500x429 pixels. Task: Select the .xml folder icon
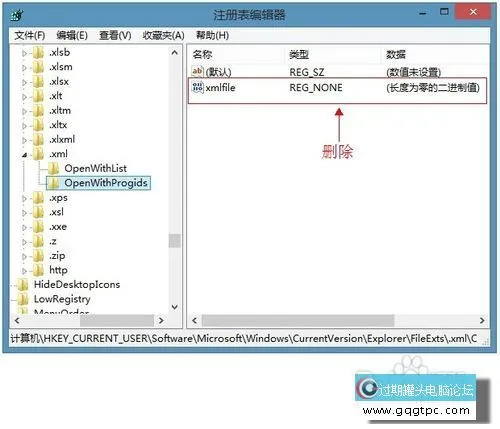click(x=38, y=154)
